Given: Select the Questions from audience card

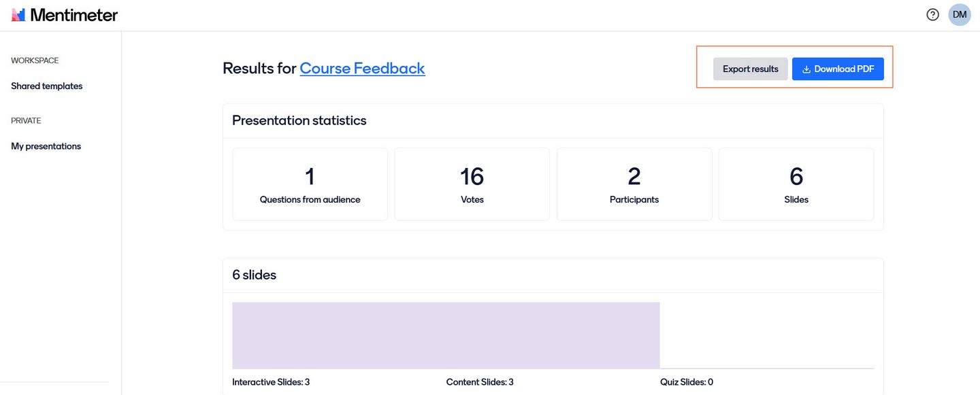Looking at the screenshot, I should (x=310, y=184).
